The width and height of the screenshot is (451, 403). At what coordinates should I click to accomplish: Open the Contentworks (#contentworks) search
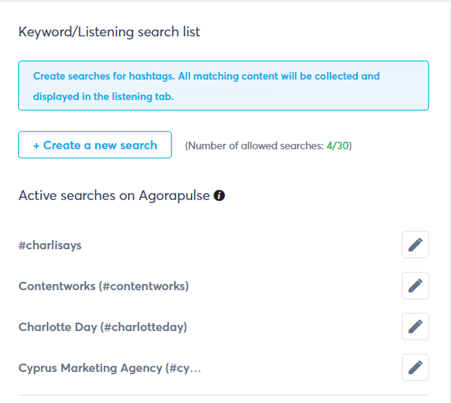[104, 286]
